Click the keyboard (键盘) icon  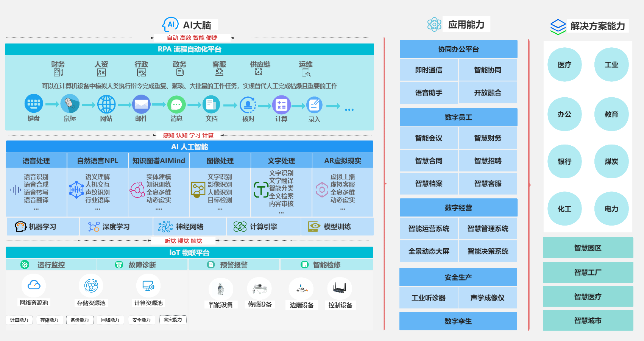[34, 103]
